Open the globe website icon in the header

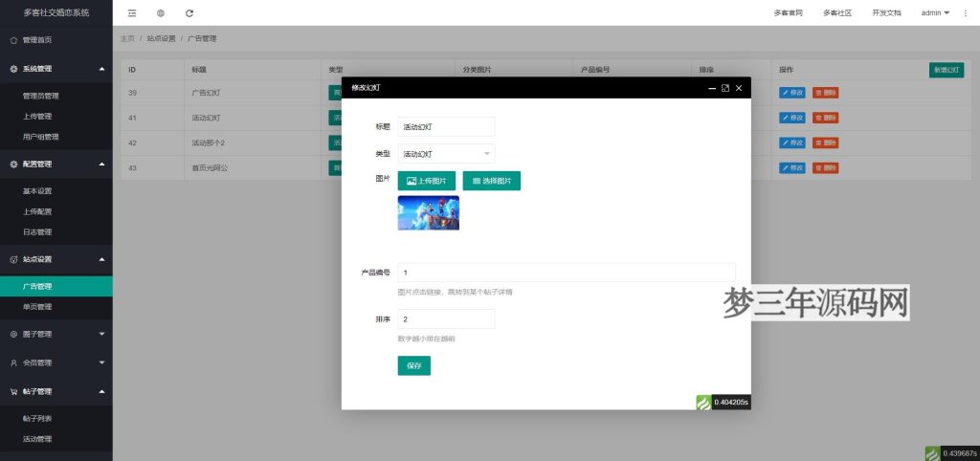click(x=161, y=13)
